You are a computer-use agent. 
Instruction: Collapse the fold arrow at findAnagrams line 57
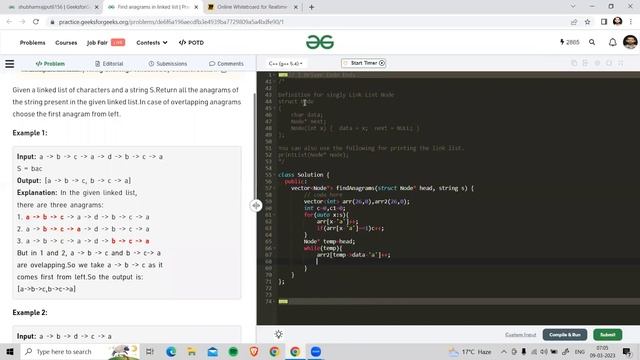pyautogui.click(x=274, y=188)
